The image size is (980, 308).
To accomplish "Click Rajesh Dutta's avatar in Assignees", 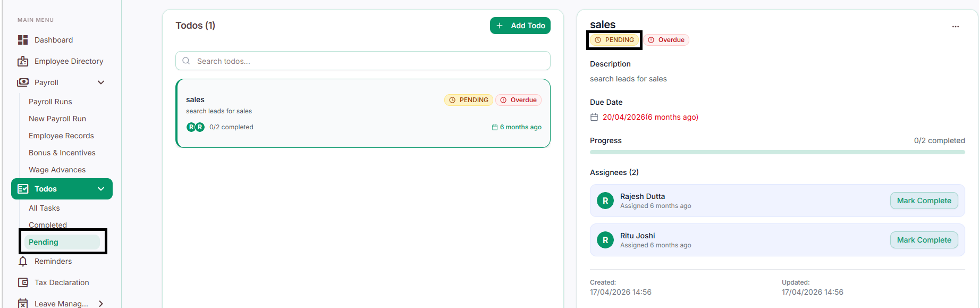I will tap(605, 201).
